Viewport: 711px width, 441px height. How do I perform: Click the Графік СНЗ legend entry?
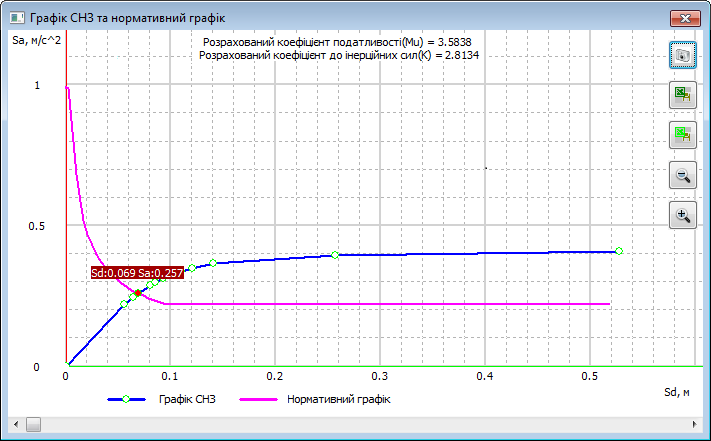pos(186,399)
